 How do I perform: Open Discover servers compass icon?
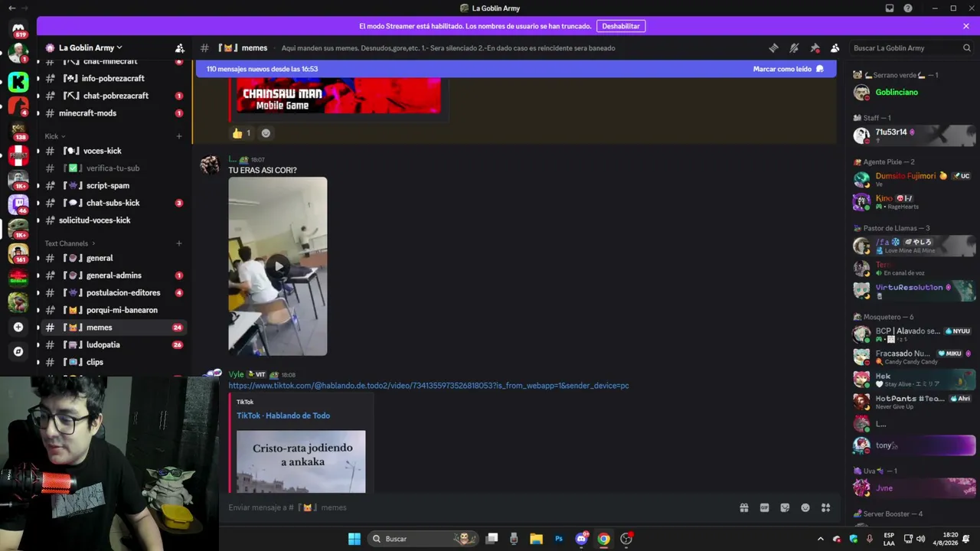(x=18, y=351)
